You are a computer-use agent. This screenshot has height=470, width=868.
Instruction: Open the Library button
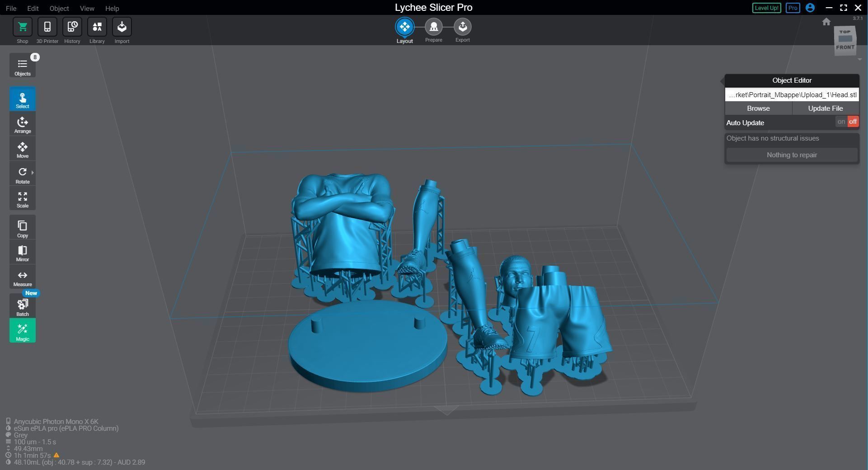97,27
